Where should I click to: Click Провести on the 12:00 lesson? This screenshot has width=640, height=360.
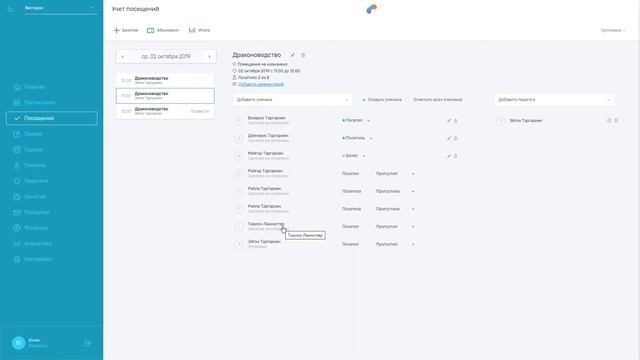point(200,111)
